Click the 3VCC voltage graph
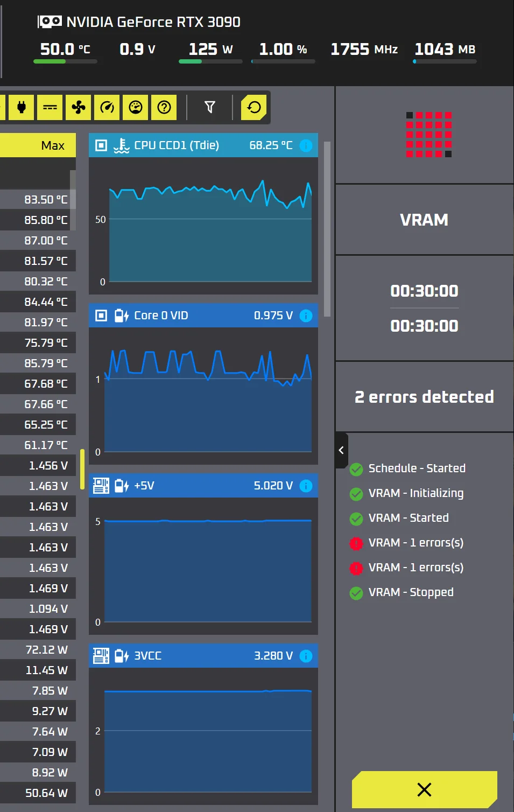Image resolution: width=514 pixels, height=812 pixels. (203, 736)
